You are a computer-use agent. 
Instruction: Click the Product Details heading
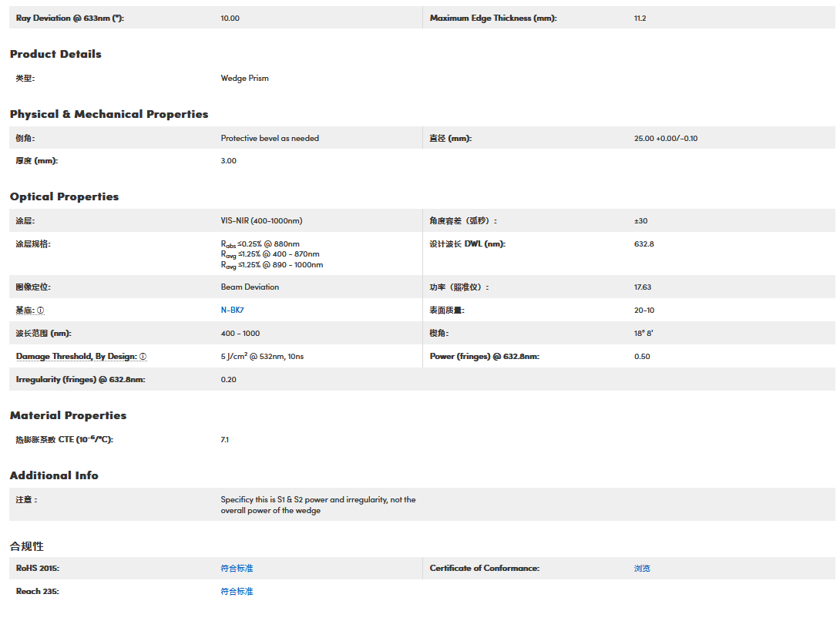55,54
